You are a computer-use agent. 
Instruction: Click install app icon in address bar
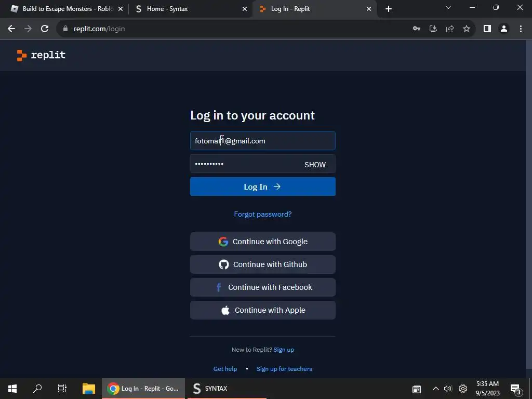(x=433, y=29)
